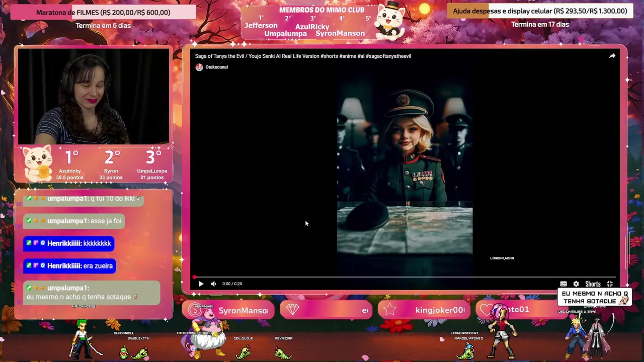
Task: Click the star icon beside kingjoker
Action: (x=390, y=310)
